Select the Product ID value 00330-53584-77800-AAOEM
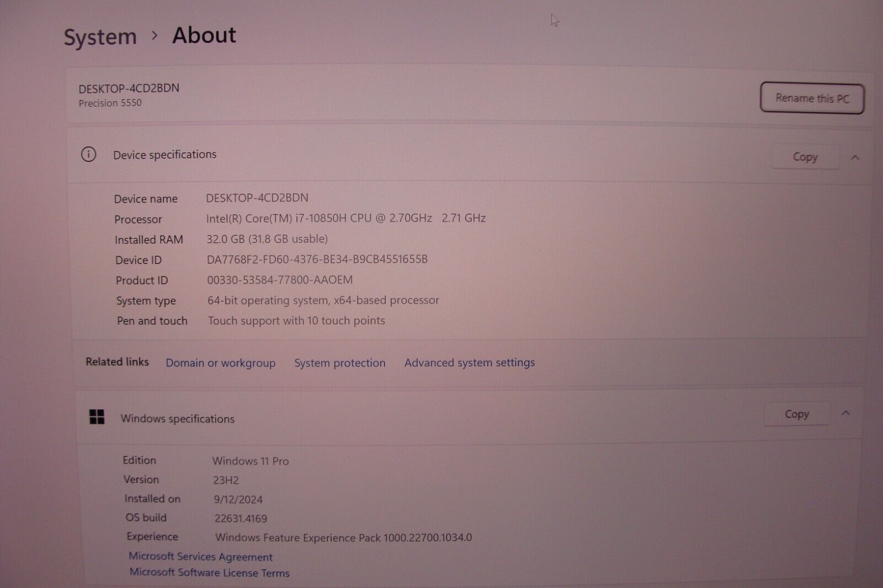The image size is (883, 588). click(x=280, y=280)
